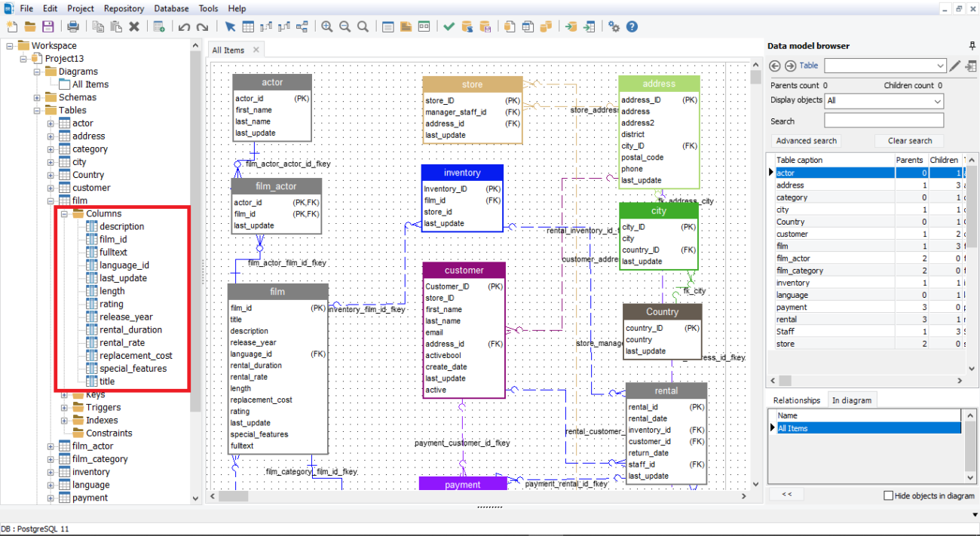This screenshot has width=980, height=536.
Task: Click inside the Search input field
Action: (884, 120)
